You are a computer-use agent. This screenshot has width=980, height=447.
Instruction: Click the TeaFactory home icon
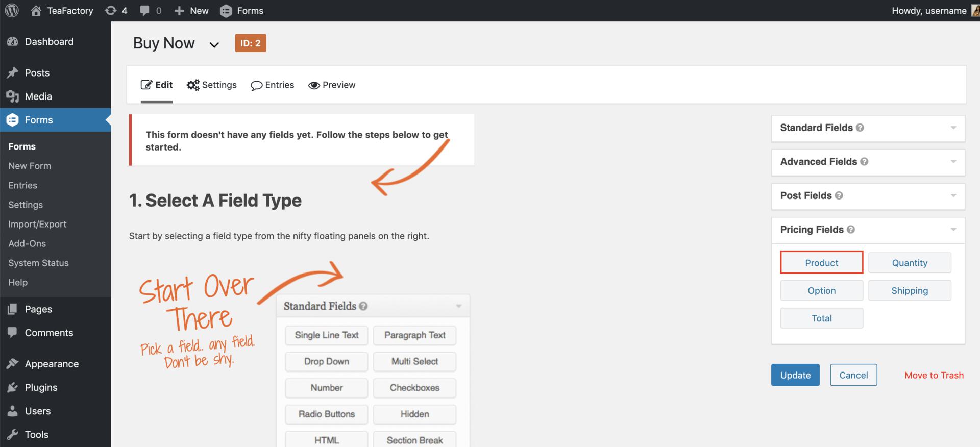36,10
